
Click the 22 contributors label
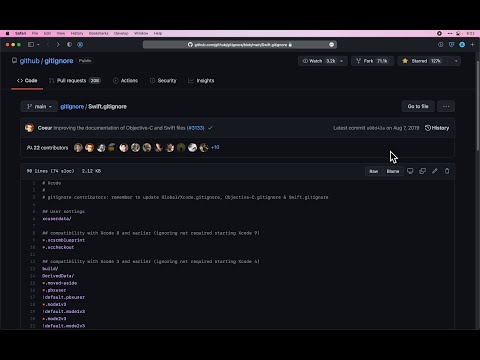click(x=47, y=147)
